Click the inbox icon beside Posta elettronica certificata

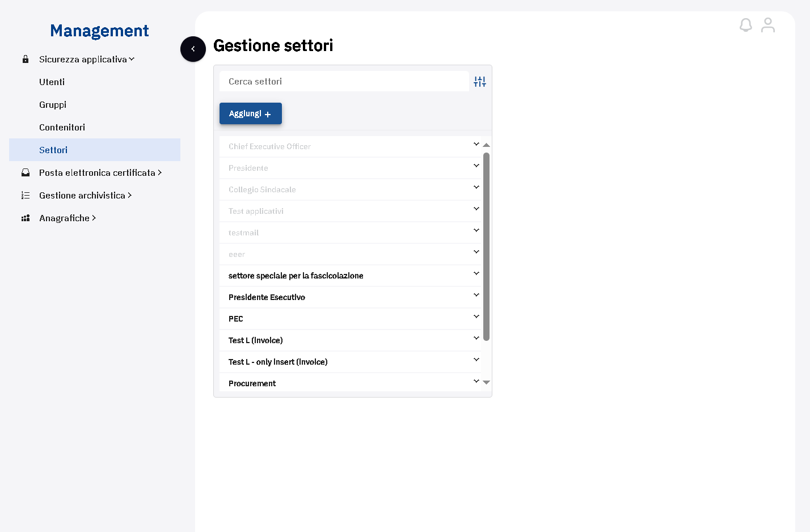[26, 172]
